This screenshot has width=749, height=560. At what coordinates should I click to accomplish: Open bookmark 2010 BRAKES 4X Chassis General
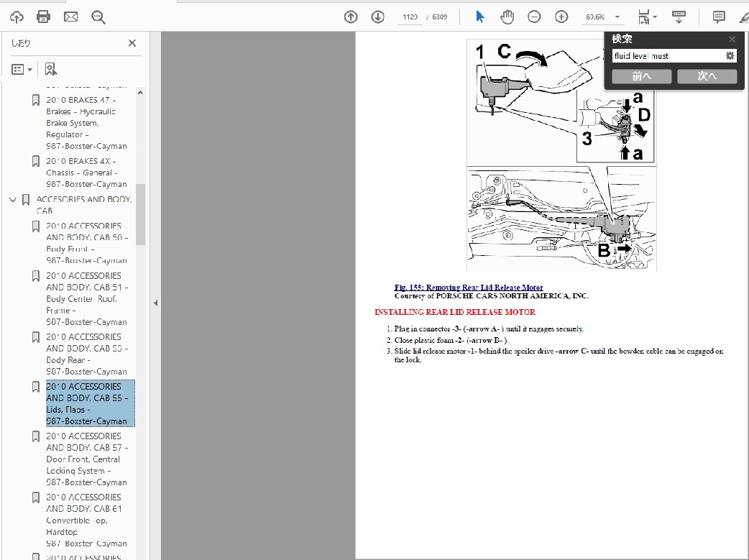[86, 173]
